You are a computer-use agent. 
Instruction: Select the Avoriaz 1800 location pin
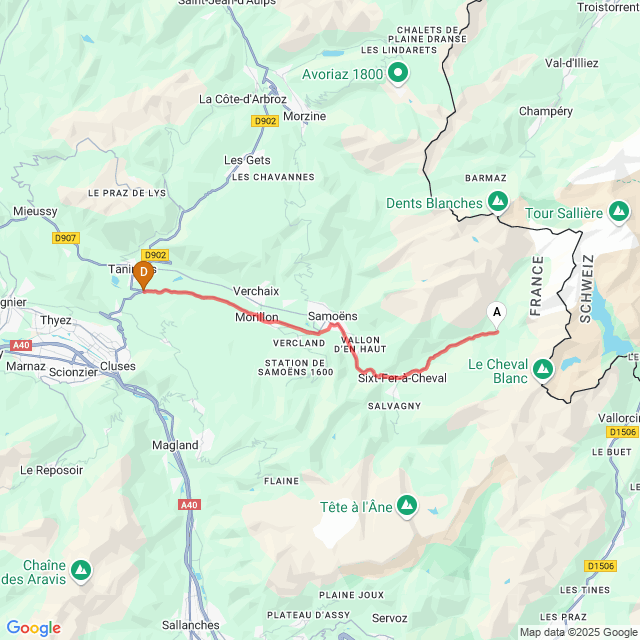coord(398,74)
